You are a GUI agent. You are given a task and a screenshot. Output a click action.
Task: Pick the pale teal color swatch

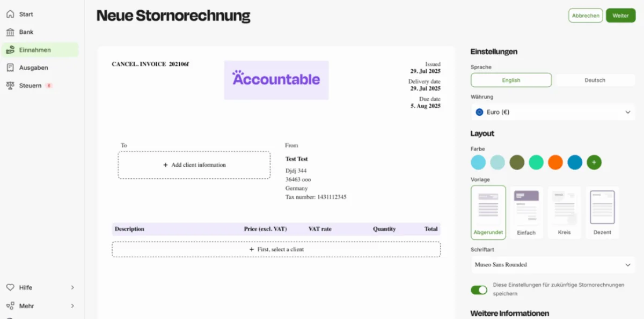[x=497, y=162]
